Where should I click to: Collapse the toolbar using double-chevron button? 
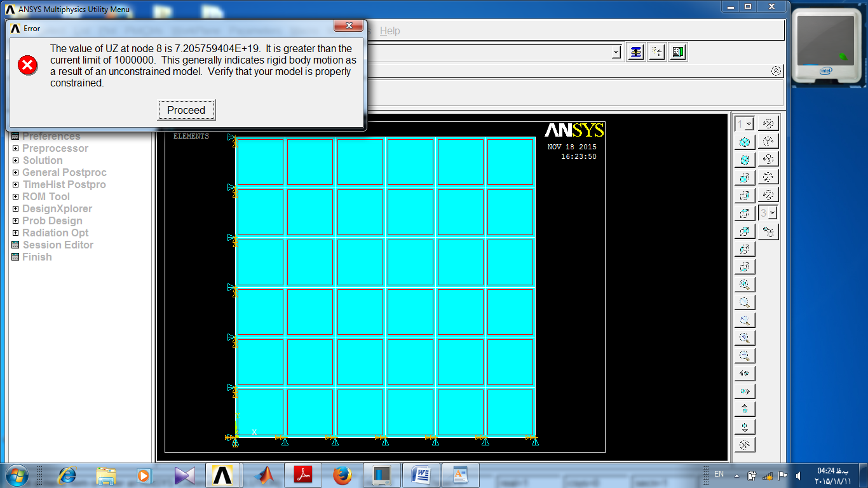(776, 71)
